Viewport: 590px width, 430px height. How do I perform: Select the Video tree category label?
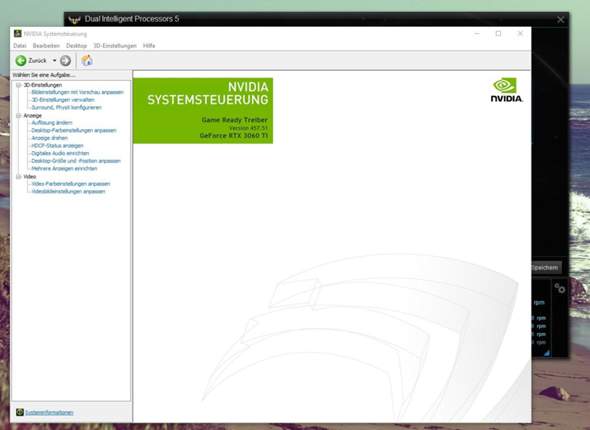30,176
